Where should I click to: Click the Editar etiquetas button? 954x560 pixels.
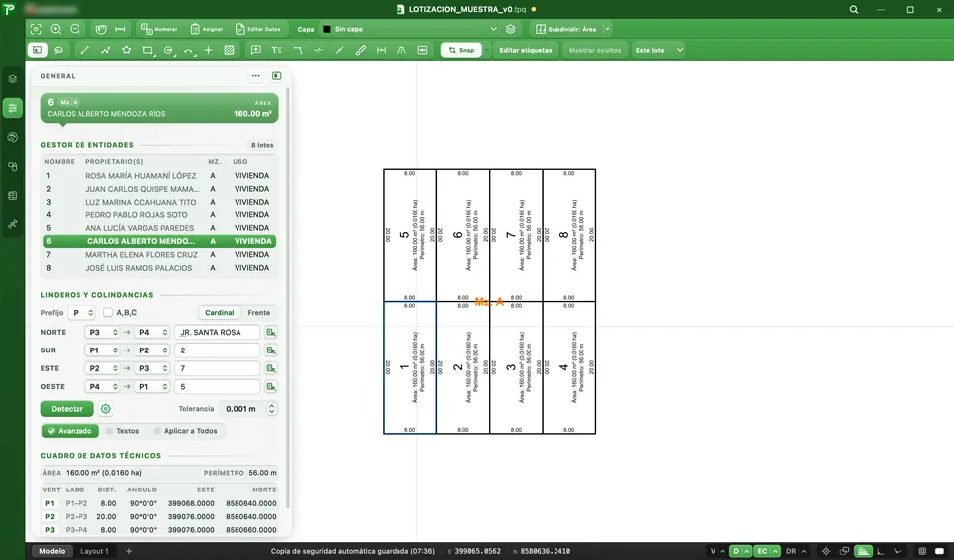tap(526, 50)
